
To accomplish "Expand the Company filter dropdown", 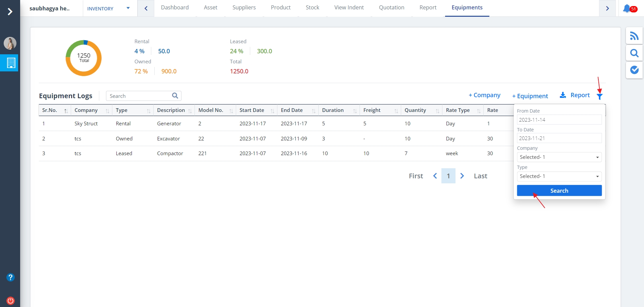I will (559, 157).
